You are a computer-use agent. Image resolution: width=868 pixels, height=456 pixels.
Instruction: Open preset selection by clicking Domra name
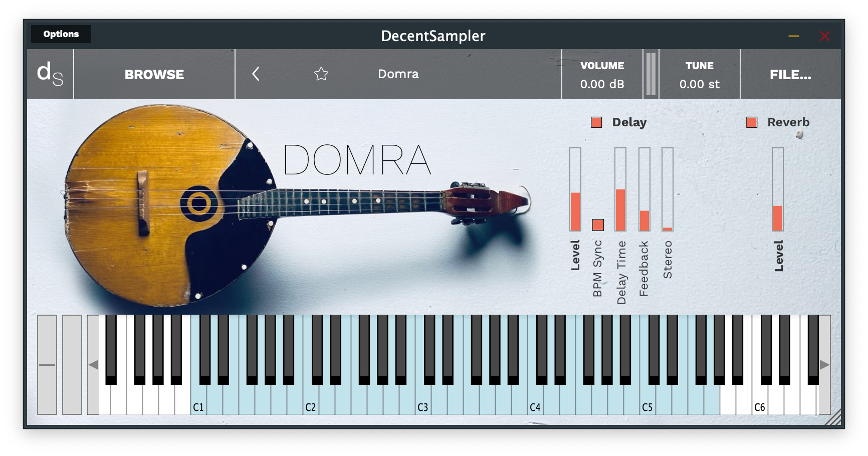397,74
